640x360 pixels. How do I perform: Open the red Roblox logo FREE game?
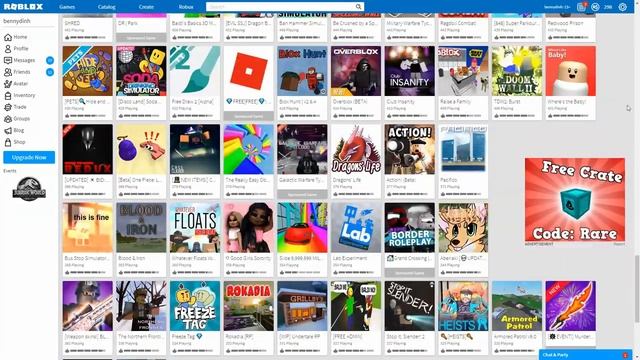point(249,71)
